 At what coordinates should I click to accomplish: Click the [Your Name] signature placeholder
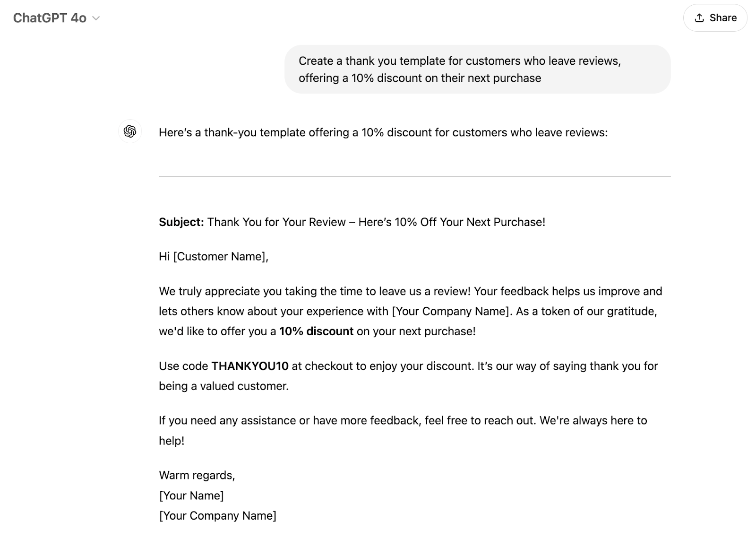(x=191, y=496)
